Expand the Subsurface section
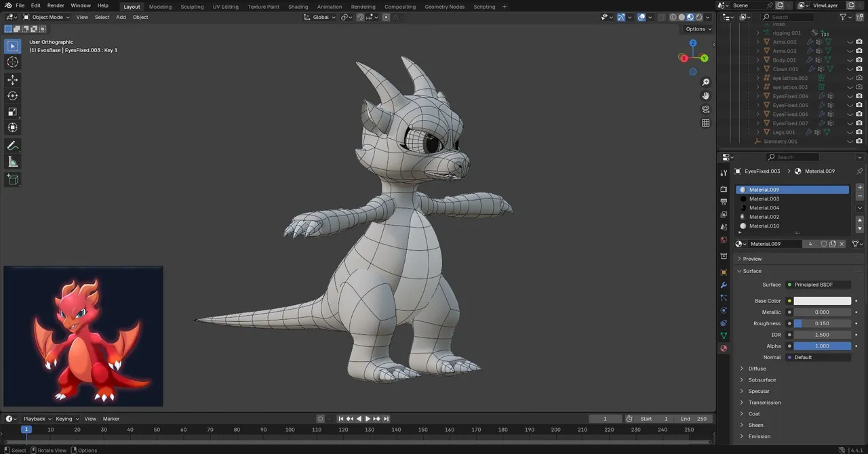Viewport: 868px width, 454px height. tap(762, 380)
